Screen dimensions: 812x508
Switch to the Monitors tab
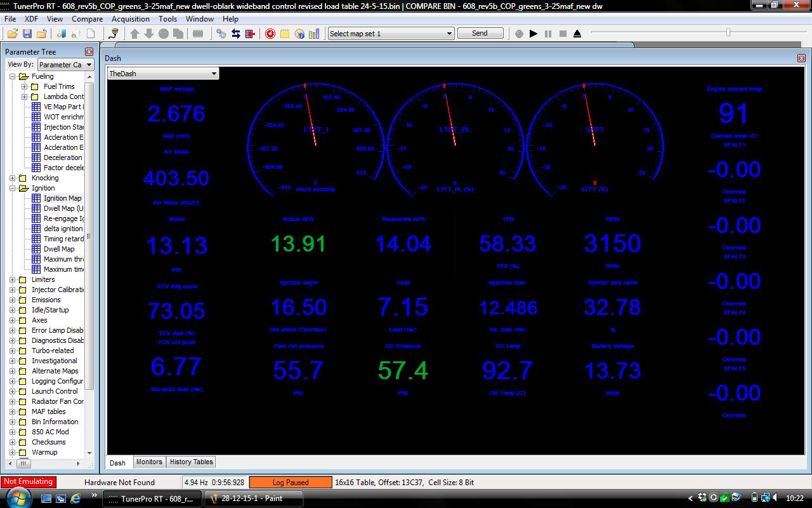pos(149,462)
